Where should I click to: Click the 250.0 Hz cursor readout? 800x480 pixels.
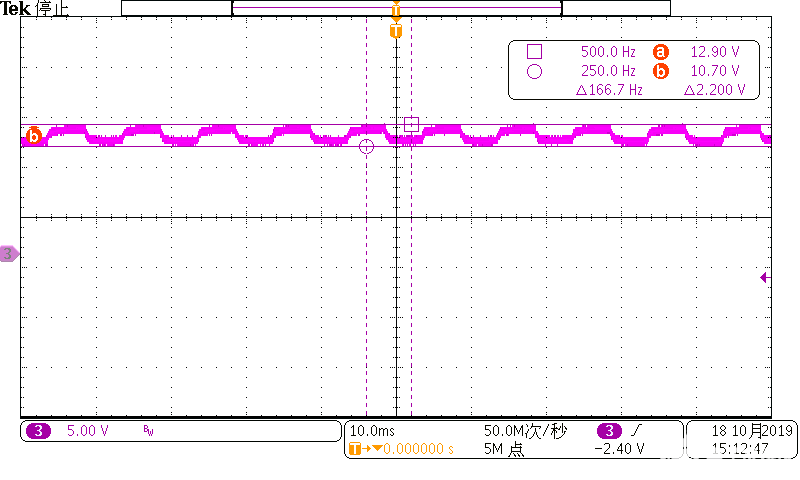(608, 71)
